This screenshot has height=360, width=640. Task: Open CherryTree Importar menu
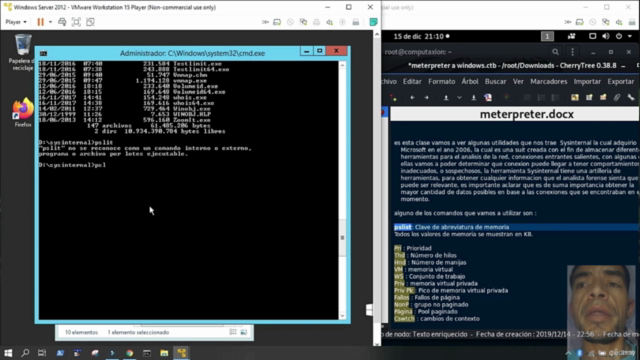pos(587,82)
